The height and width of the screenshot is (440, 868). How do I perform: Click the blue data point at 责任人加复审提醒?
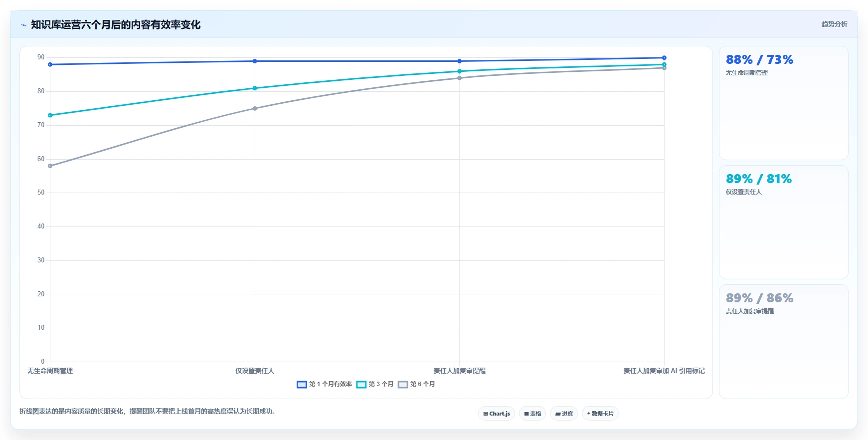coord(460,61)
